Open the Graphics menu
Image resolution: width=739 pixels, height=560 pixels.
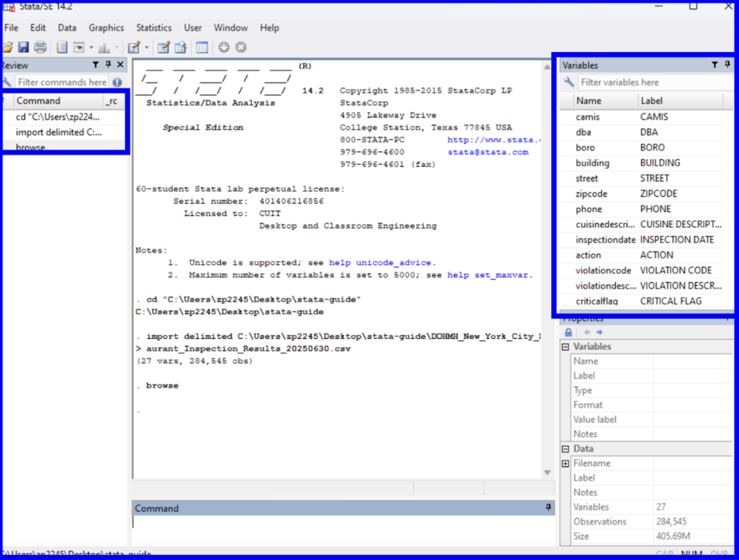click(x=106, y=28)
